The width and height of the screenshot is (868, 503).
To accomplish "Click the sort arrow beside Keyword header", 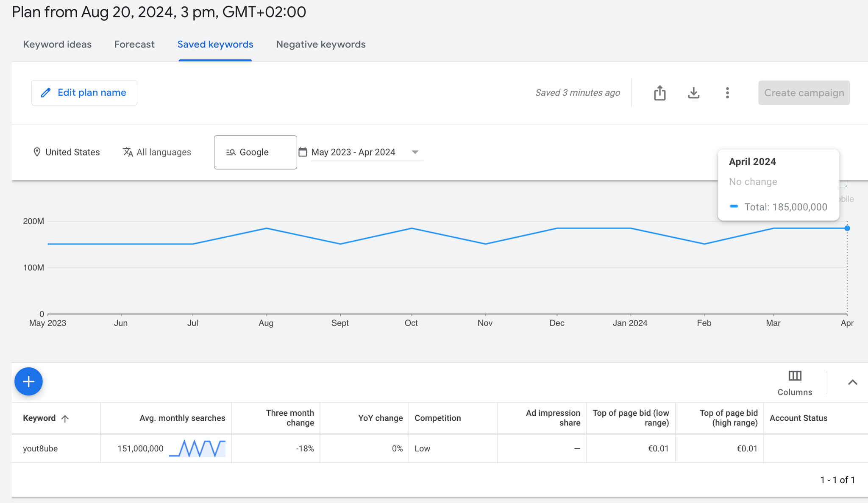I will pos(65,419).
